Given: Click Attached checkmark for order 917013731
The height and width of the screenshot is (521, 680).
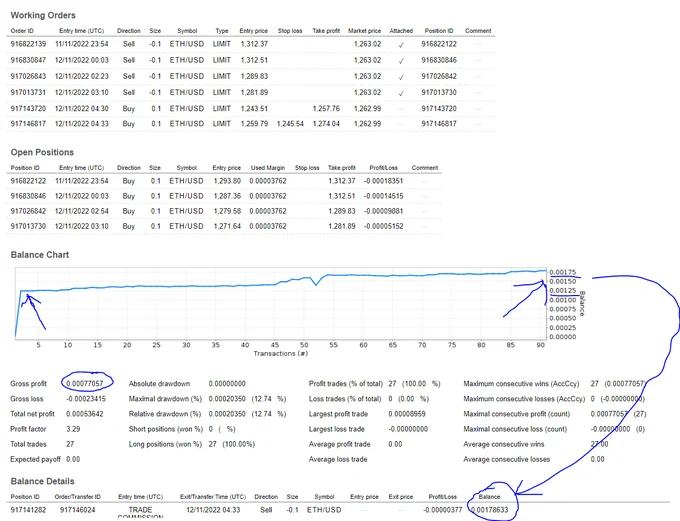Looking at the screenshot, I should 401,93.
